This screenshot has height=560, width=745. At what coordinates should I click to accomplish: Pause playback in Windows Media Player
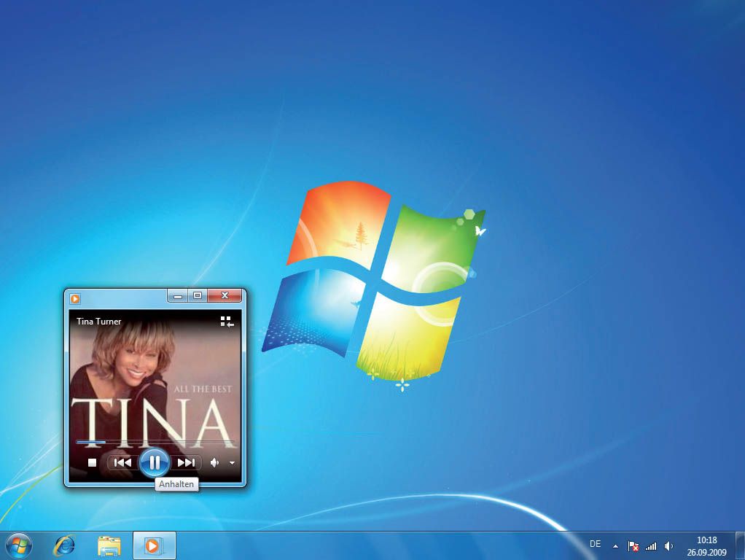click(x=155, y=462)
